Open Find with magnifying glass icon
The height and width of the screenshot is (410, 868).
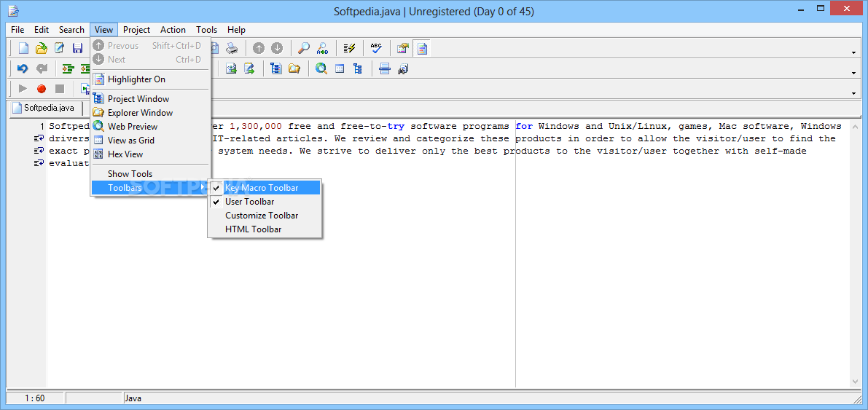303,48
